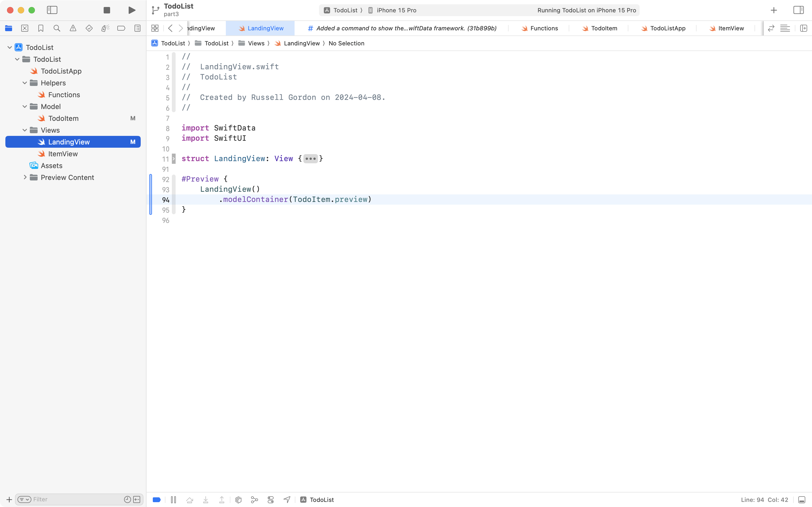Image resolution: width=812 pixels, height=507 pixels.
Task: Click the Pause program execution icon
Action: click(173, 500)
